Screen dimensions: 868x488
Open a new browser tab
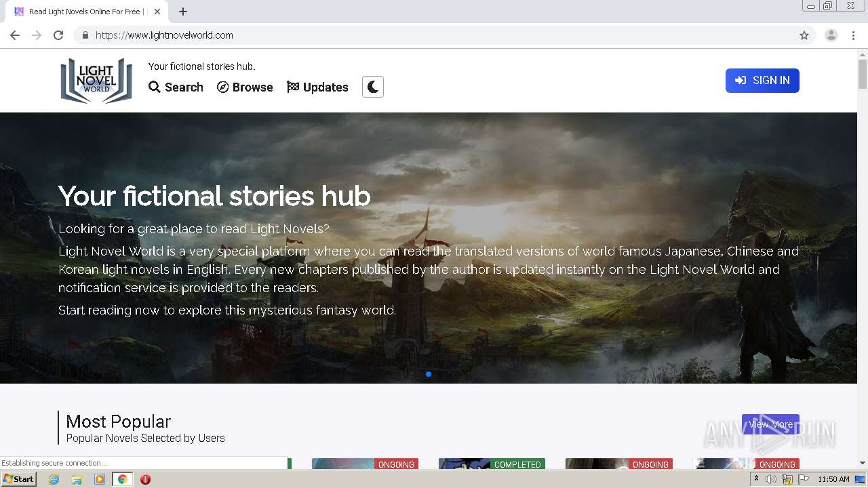pos(183,12)
